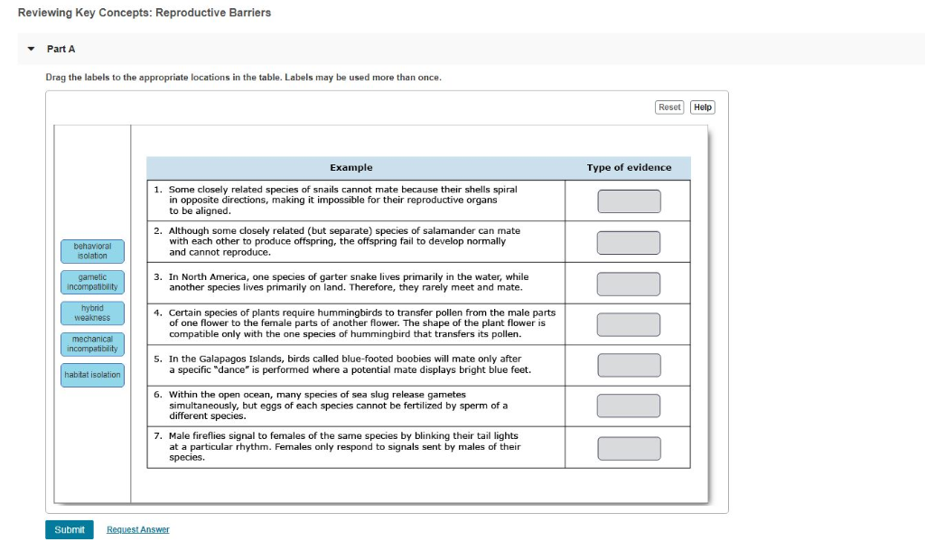Open the Help dialog

702,107
